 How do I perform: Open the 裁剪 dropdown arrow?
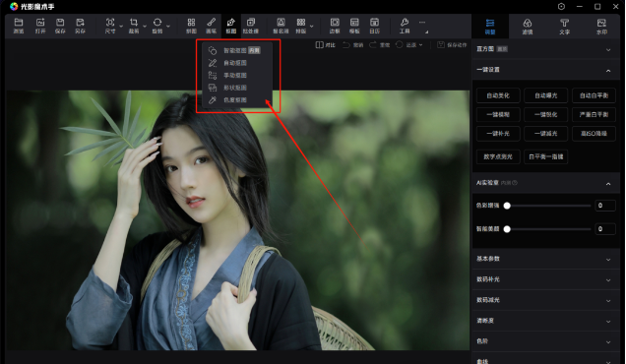145,27
